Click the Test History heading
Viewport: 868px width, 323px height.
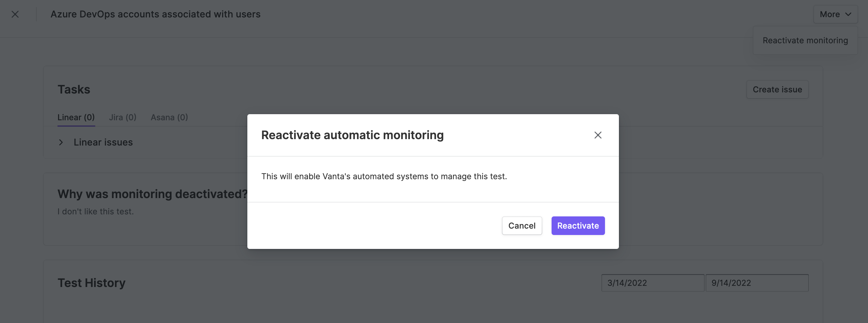(91, 283)
